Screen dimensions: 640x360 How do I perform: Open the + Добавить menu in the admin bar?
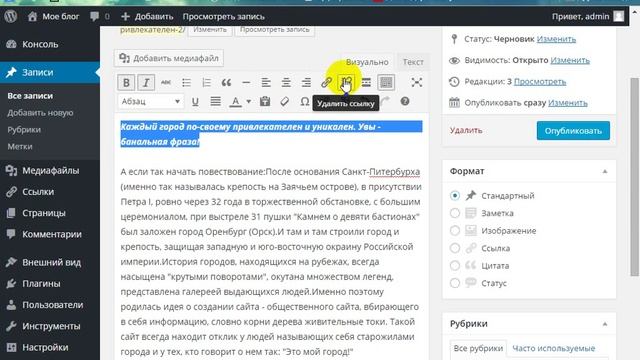click(x=147, y=16)
